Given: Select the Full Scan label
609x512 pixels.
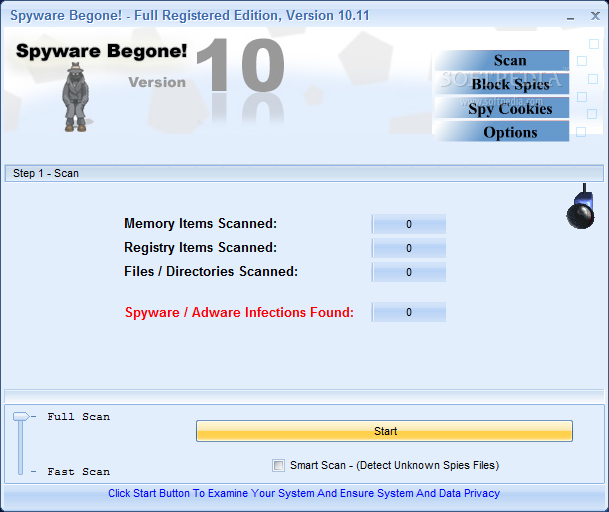Looking at the screenshot, I should click(78, 416).
